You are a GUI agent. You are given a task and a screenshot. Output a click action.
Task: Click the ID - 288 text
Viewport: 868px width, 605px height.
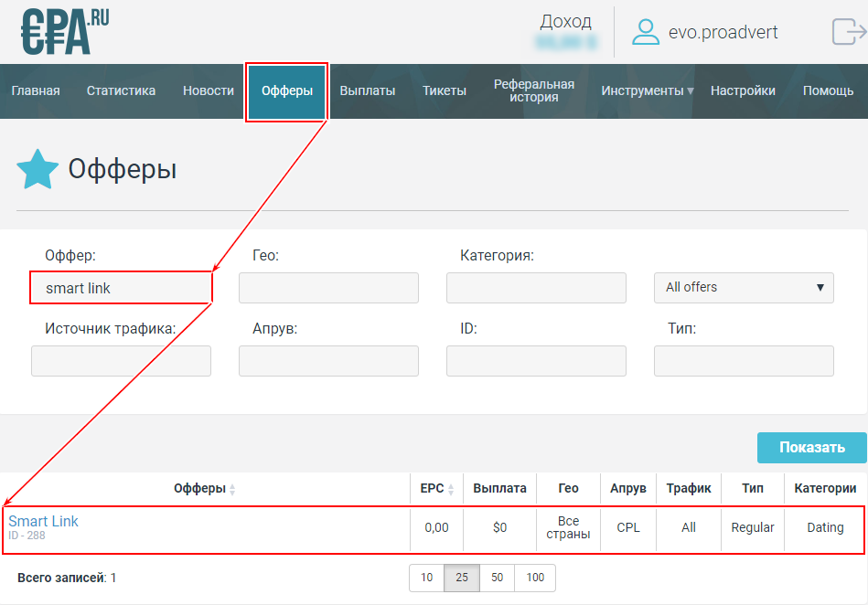(x=27, y=536)
